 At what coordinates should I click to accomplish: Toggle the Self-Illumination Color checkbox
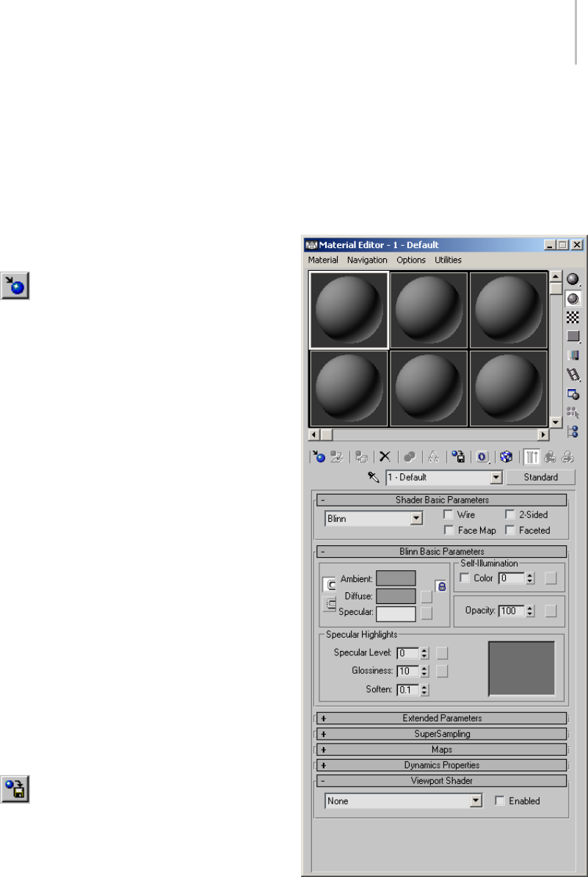tap(465, 578)
